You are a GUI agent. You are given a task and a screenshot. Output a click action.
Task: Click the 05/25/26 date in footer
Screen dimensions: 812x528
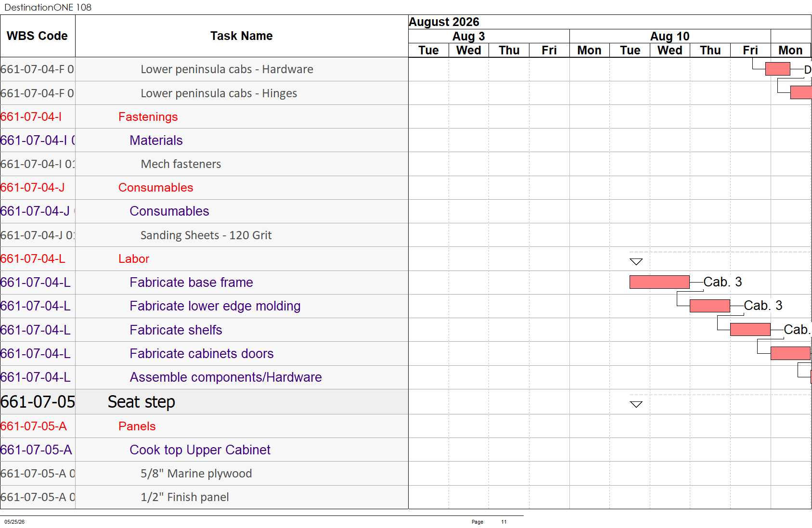click(x=14, y=522)
